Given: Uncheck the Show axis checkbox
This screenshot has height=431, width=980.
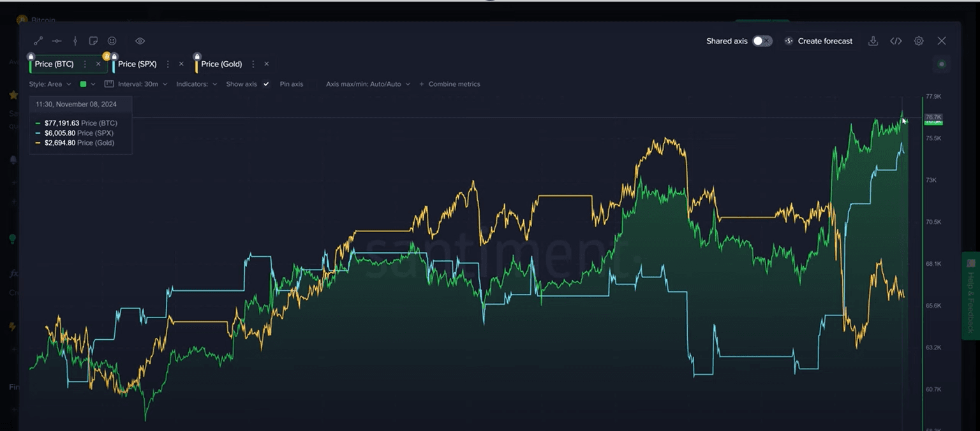Looking at the screenshot, I should pyautogui.click(x=266, y=84).
